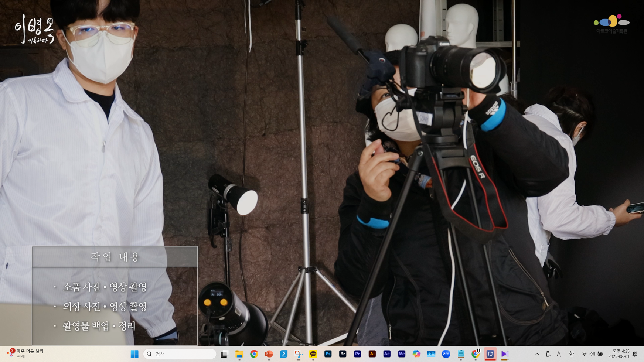Open the Zoom taskbar icon
Screen dimensions: 644x362
coord(446,354)
